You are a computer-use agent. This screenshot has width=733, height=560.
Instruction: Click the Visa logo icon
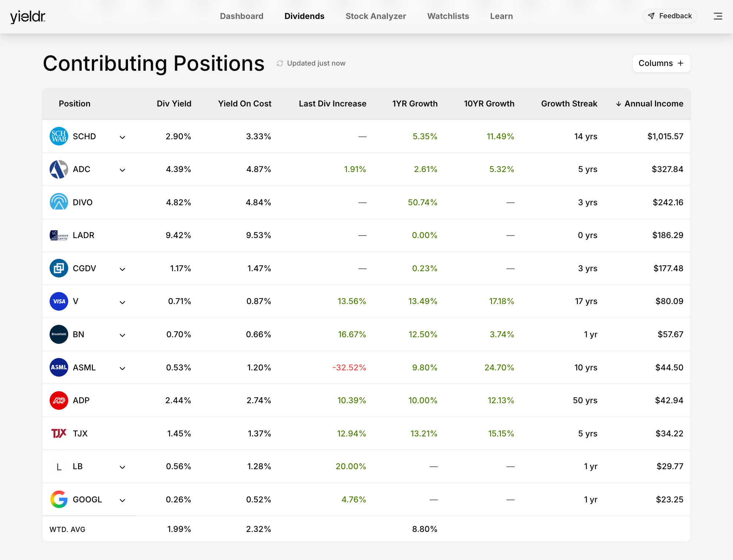point(59,301)
